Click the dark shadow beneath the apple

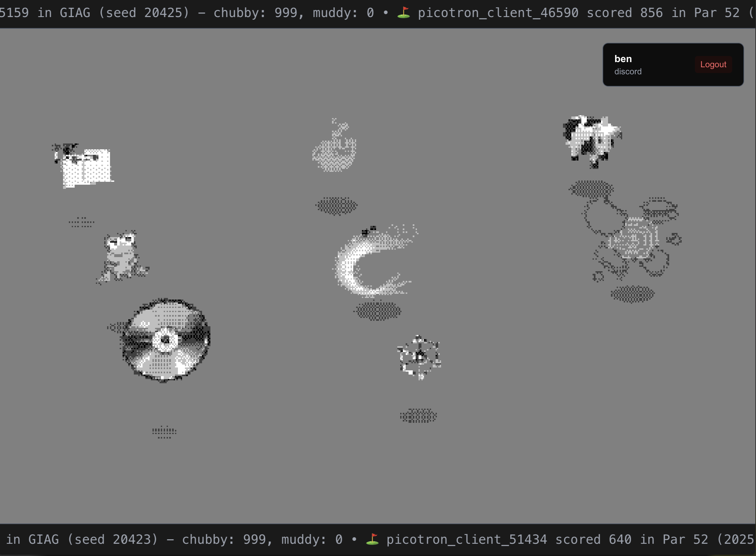(336, 206)
